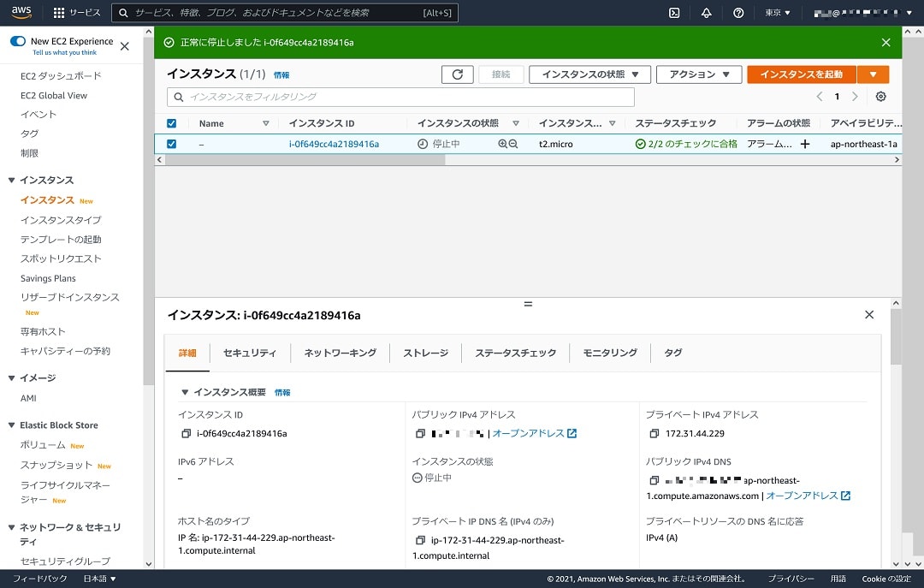Screen dimensions: 924x588
Task: Switch to the セキュリティ tab
Action: (250, 353)
